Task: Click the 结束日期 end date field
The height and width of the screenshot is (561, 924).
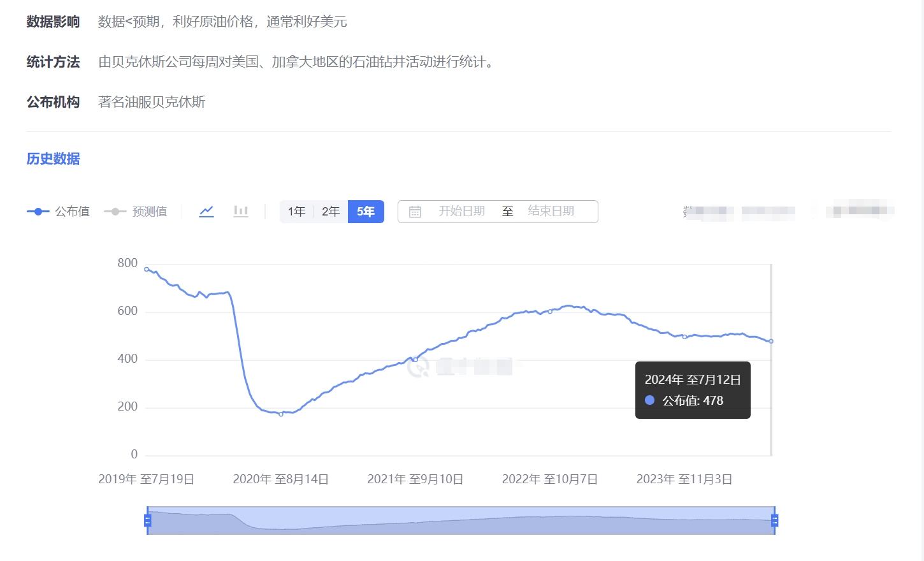Action: click(x=551, y=212)
